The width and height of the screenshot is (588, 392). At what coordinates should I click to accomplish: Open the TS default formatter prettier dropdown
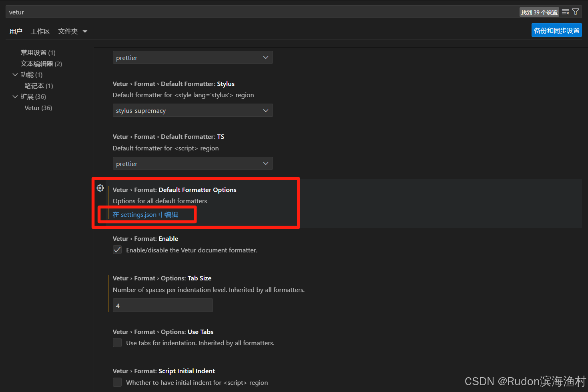point(193,164)
